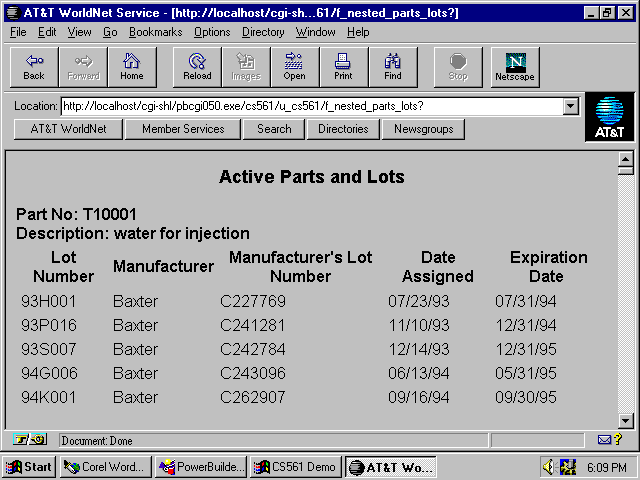This screenshot has width=640, height=480.
Task: Open the View menu
Action: (x=79, y=32)
